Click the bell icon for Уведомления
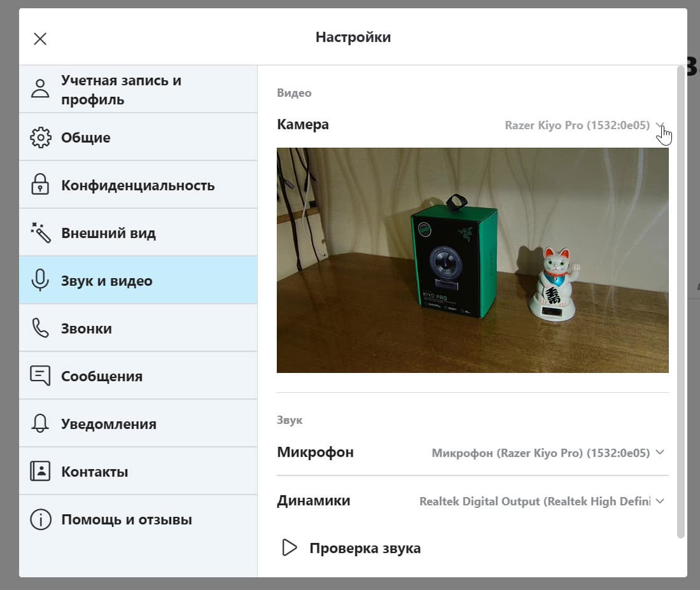Image resolution: width=700 pixels, height=590 pixels. pos(40,423)
